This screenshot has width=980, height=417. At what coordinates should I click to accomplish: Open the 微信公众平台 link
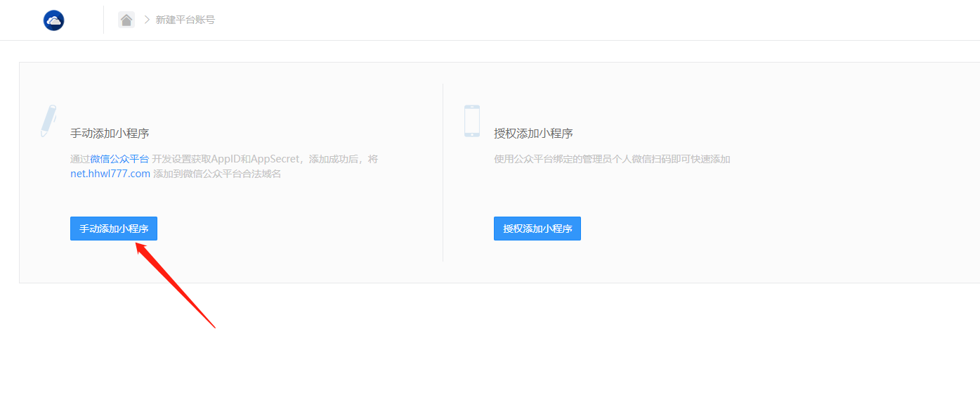pos(119,159)
